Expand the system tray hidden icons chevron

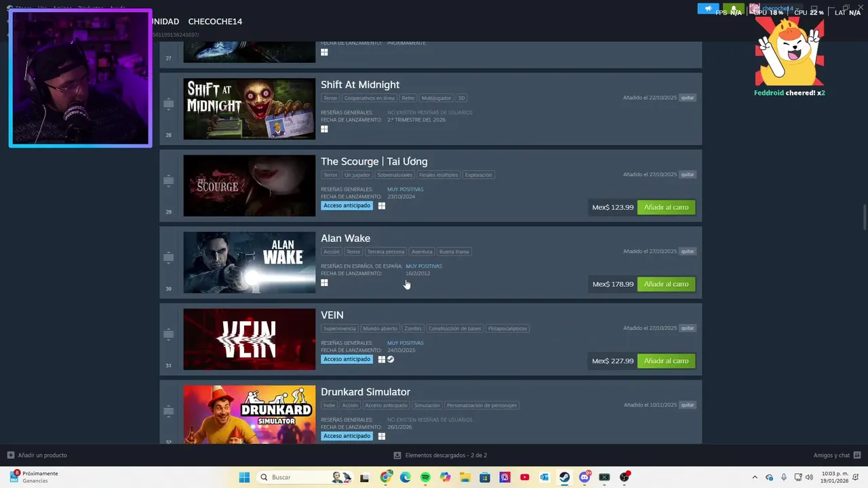tap(755, 477)
